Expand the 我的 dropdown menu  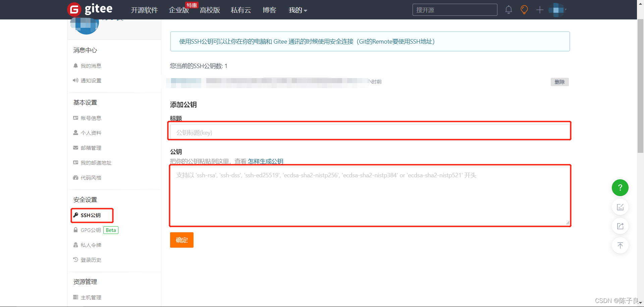coord(297,10)
